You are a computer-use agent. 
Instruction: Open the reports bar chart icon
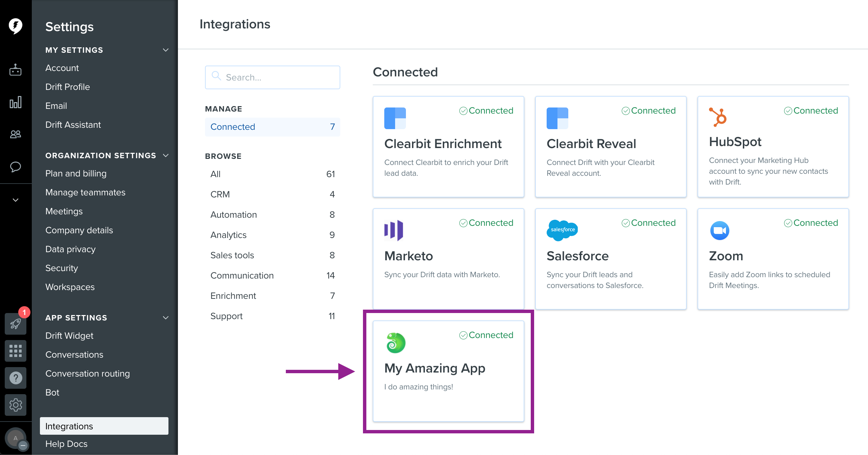16,102
